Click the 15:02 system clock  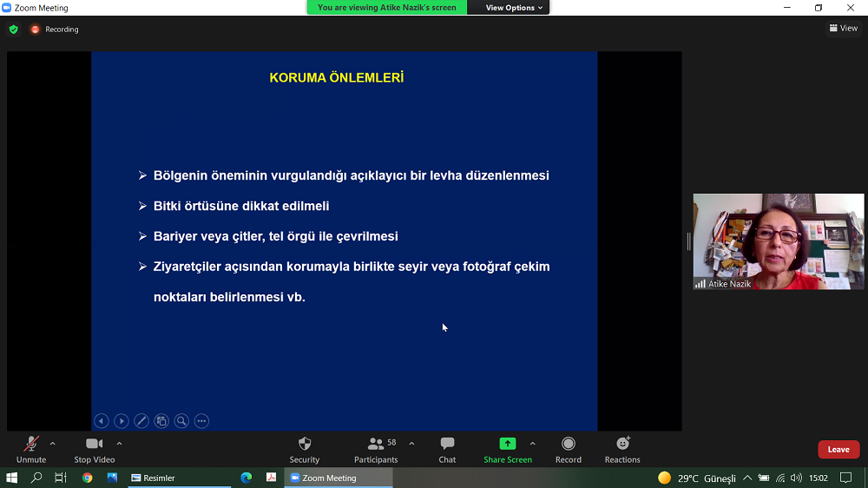pos(819,478)
